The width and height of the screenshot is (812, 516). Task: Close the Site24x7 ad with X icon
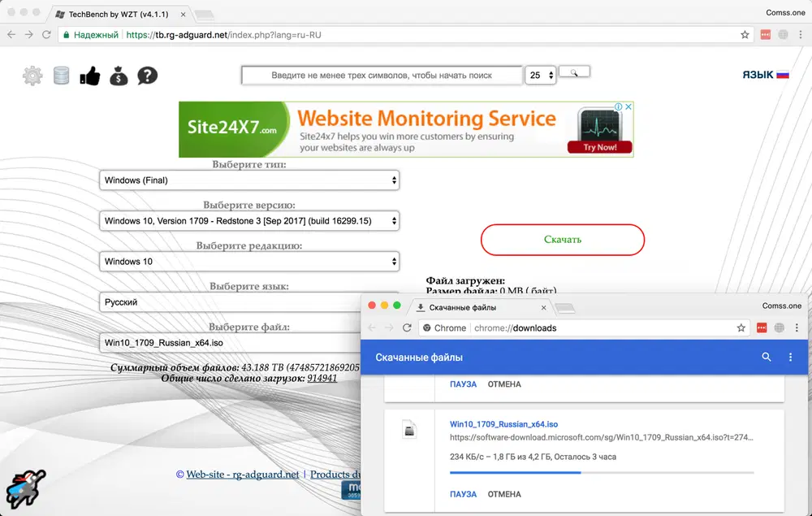pos(628,106)
